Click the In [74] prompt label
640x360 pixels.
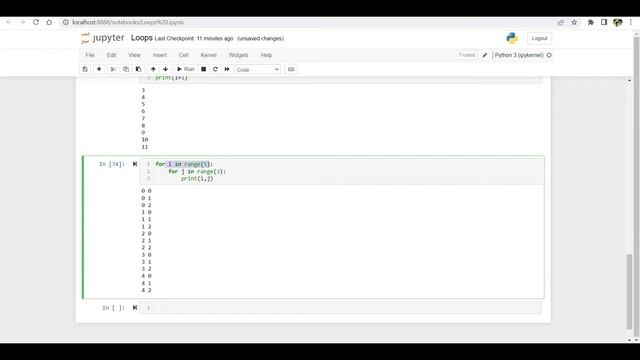pos(112,164)
